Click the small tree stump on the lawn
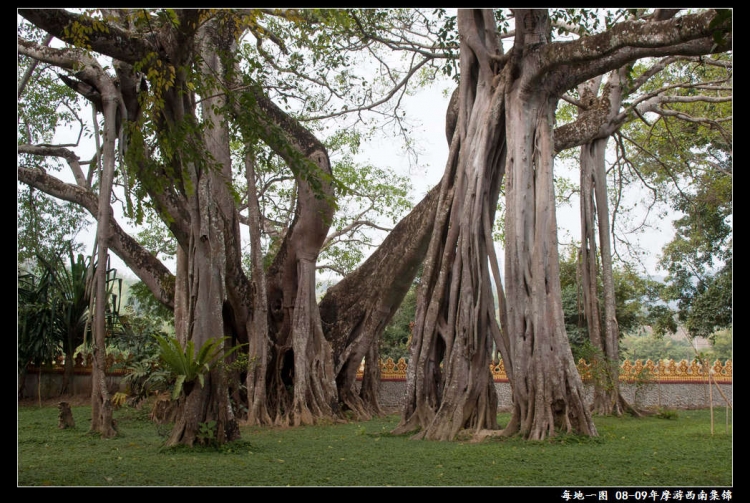 [66, 415]
